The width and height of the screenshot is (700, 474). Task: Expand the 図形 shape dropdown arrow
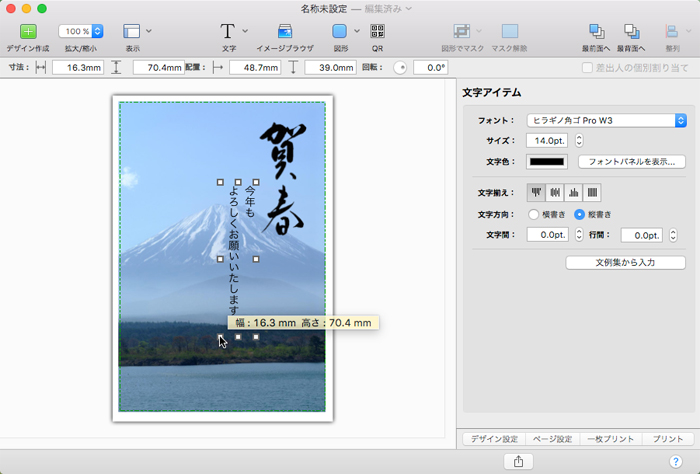click(357, 32)
